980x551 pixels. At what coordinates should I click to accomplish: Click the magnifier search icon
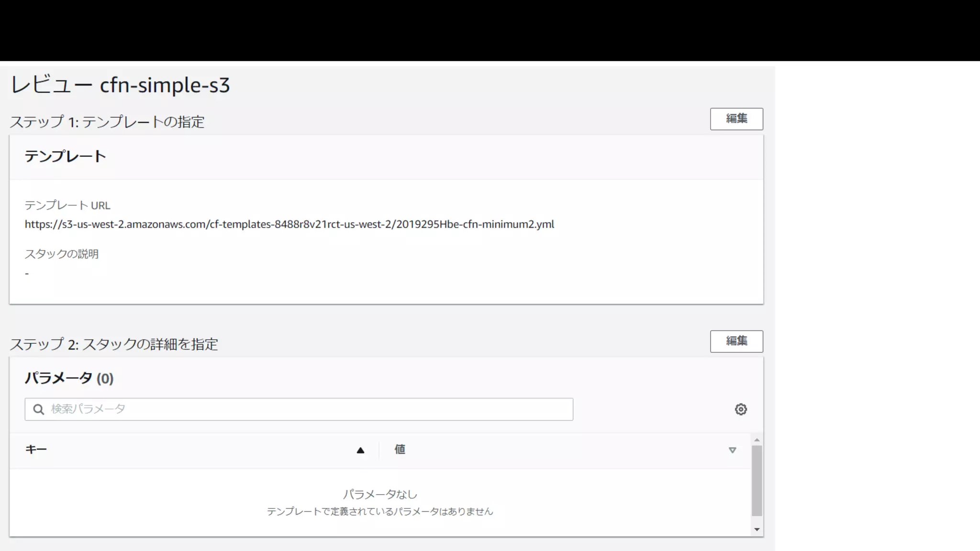(x=39, y=409)
